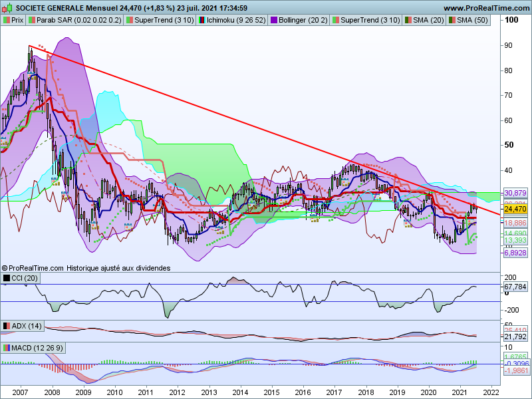Click the 21,792 ADX value label
Image resolution: width=532 pixels, height=399 pixels.
515,337
